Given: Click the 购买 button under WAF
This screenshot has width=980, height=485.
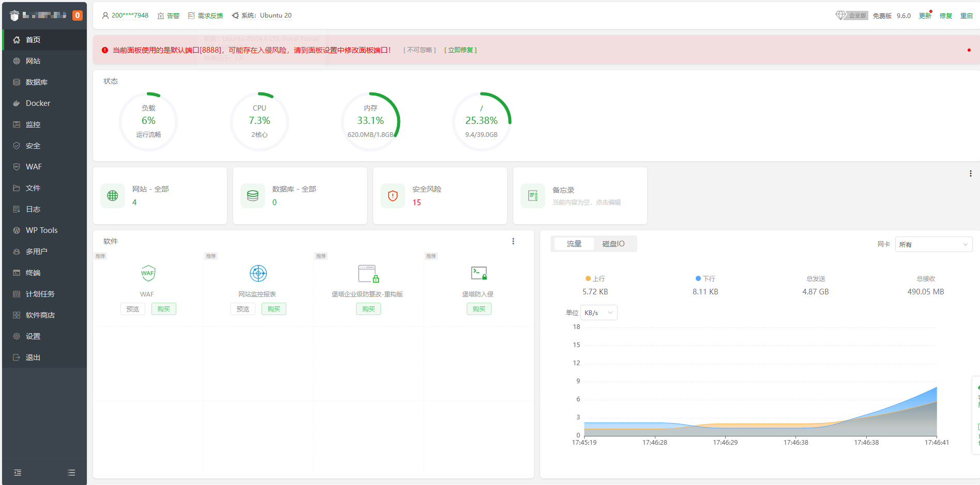Looking at the screenshot, I should click(163, 309).
